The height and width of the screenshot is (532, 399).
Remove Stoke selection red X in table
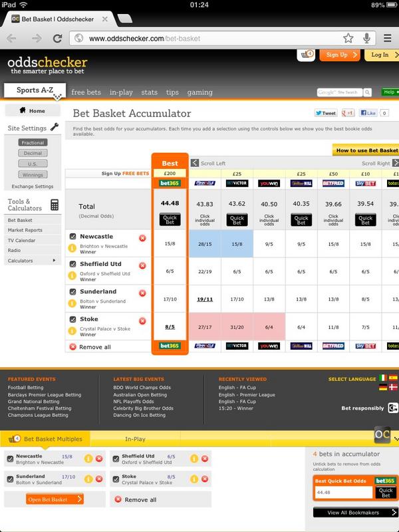click(x=142, y=321)
